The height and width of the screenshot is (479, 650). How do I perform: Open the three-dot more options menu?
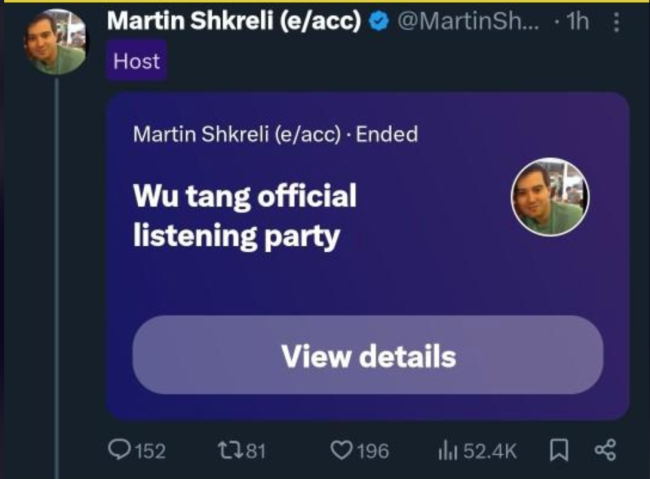(x=615, y=21)
